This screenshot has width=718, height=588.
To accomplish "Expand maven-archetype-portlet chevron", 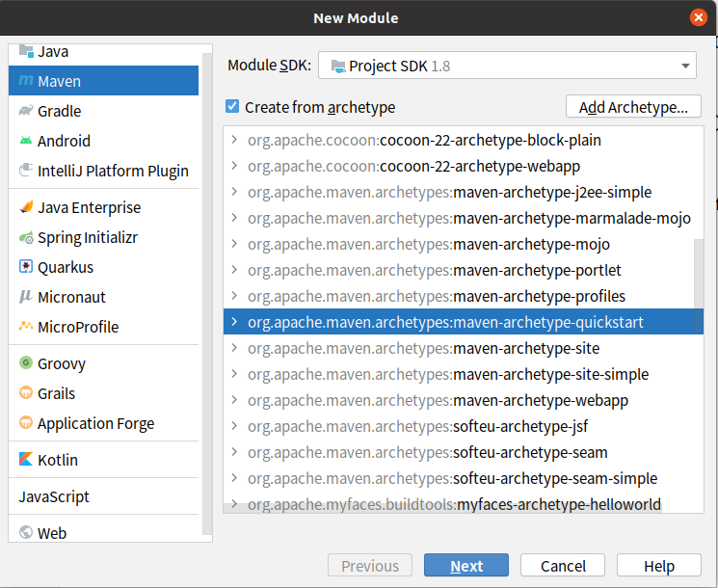I will (x=234, y=269).
